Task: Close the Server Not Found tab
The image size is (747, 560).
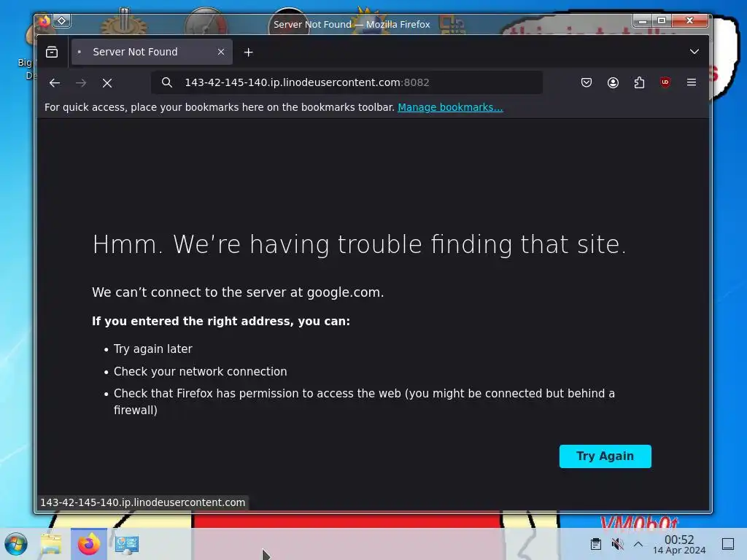Action: (x=220, y=52)
